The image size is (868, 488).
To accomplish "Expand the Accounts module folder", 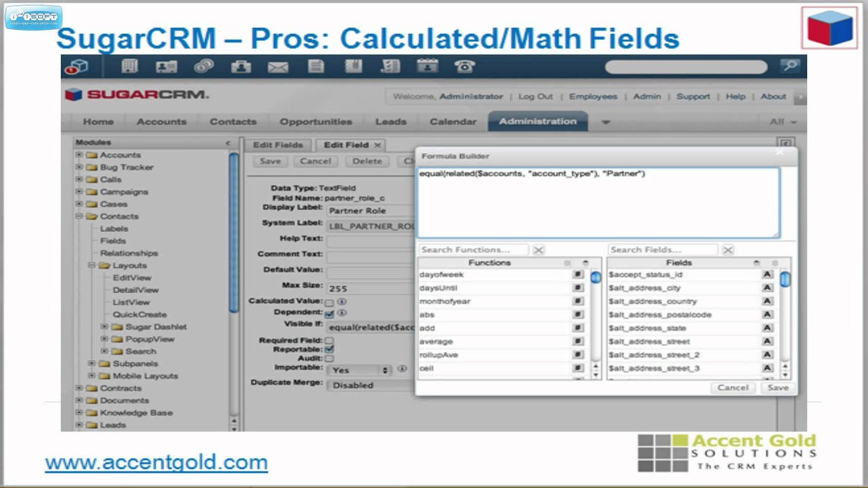I will pyautogui.click(x=79, y=155).
